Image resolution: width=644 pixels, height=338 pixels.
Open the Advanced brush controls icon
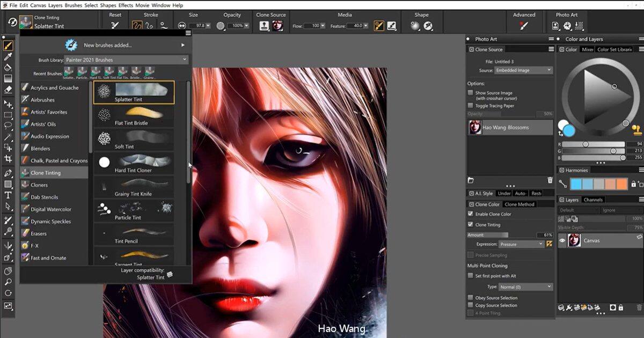524,25
